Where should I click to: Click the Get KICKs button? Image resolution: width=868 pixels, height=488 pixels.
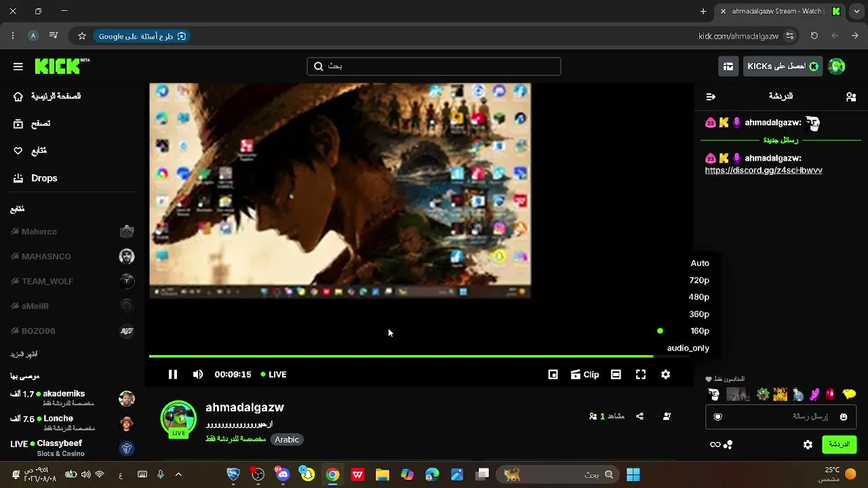click(783, 66)
